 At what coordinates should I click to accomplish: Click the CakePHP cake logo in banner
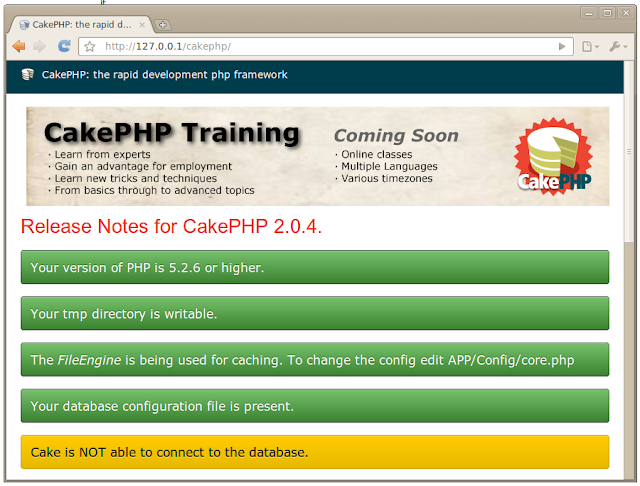554,156
